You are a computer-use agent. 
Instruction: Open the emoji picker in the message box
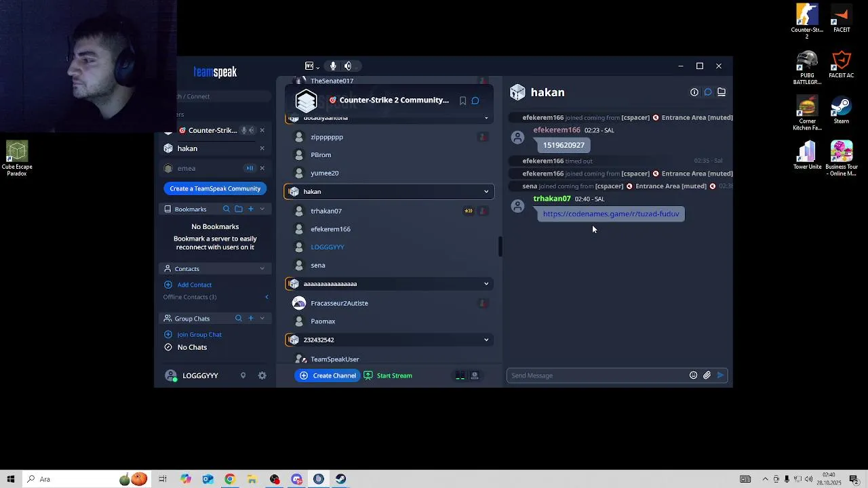coord(693,375)
